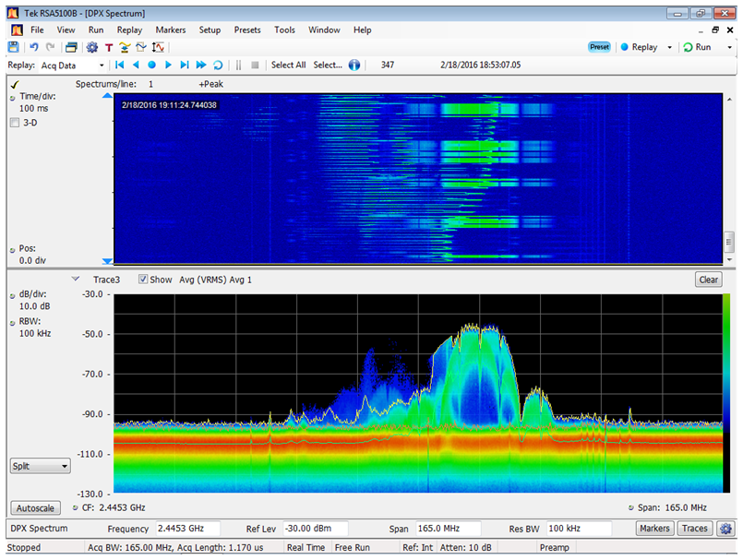The image size is (743, 560).
Task: Open the Split view dropdown
Action: [39, 466]
